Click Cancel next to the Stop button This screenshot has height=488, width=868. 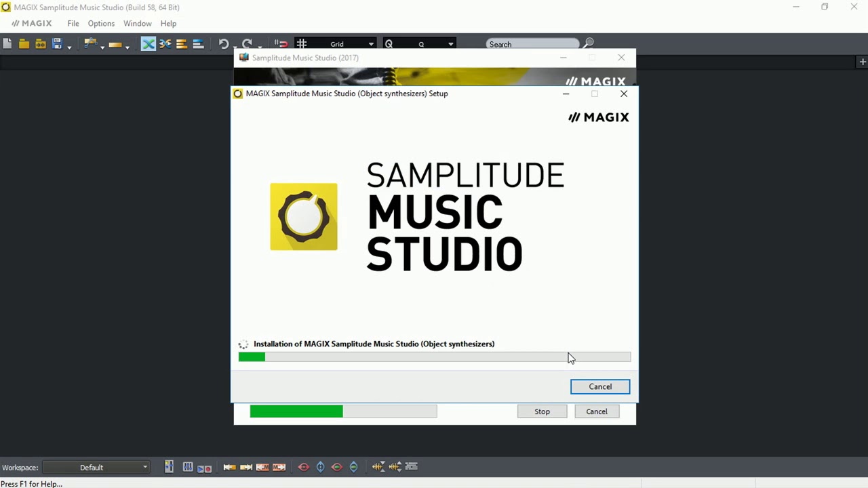(597, 411)
